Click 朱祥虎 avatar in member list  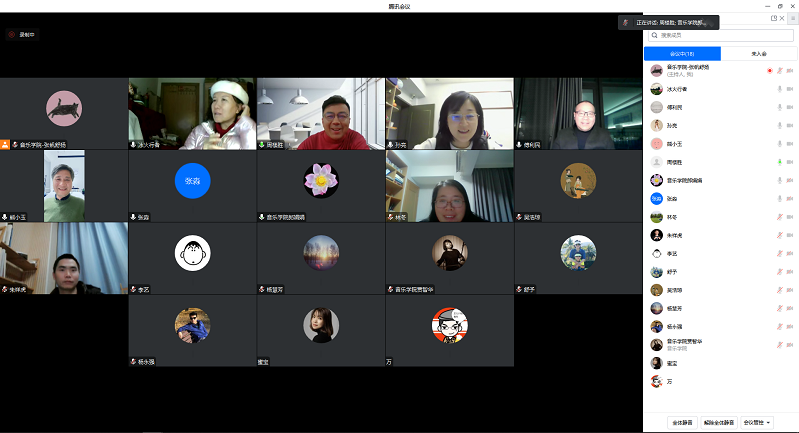[x=656, y=235]
